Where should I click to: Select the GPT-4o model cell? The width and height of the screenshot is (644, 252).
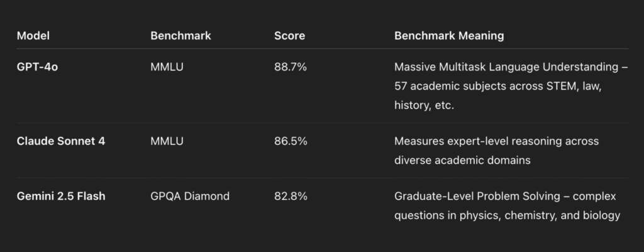(x=37, y=67)
